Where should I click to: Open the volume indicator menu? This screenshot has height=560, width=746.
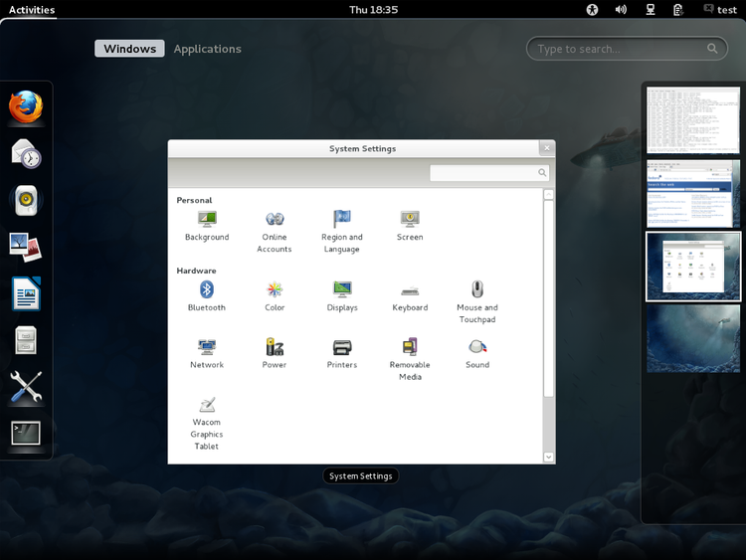point(621,10)
